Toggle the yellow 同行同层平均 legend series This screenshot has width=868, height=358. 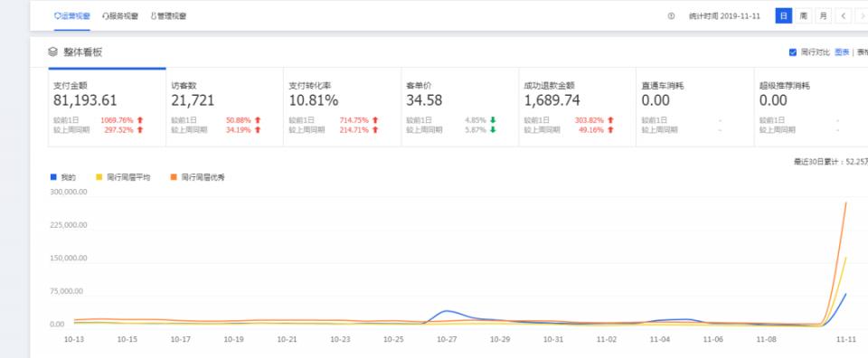click(123, 177)
